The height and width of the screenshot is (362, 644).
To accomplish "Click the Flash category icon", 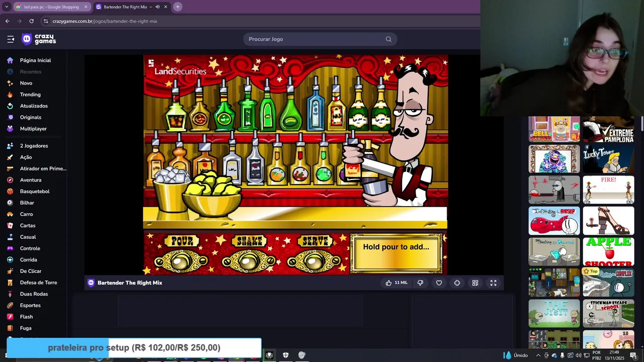I will coord(10,317).
